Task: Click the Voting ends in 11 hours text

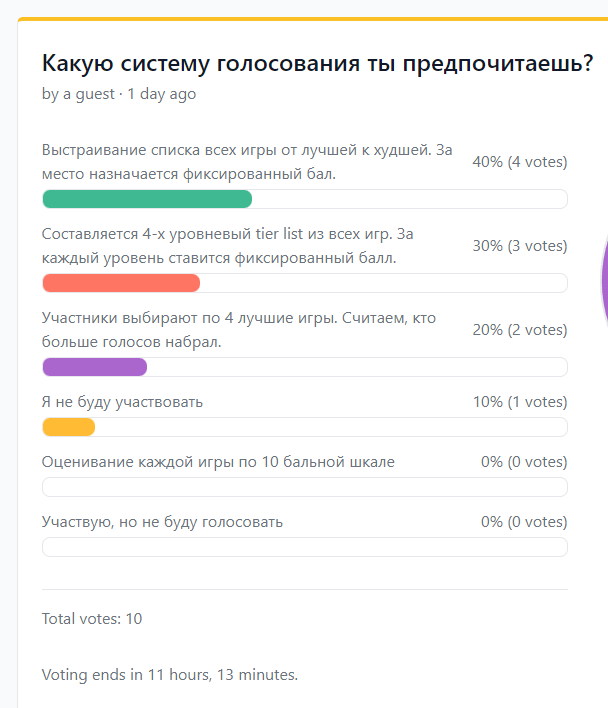Action: (x=170, y=675)
